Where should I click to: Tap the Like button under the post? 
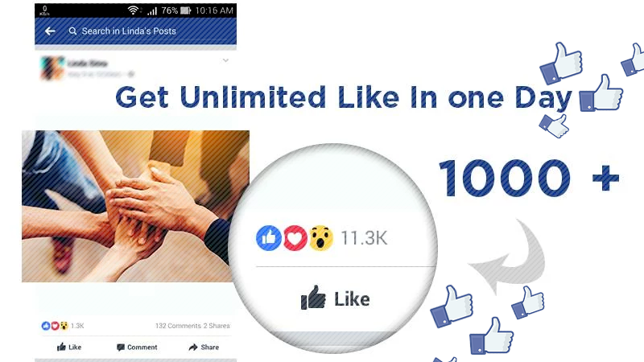(69, 348)
